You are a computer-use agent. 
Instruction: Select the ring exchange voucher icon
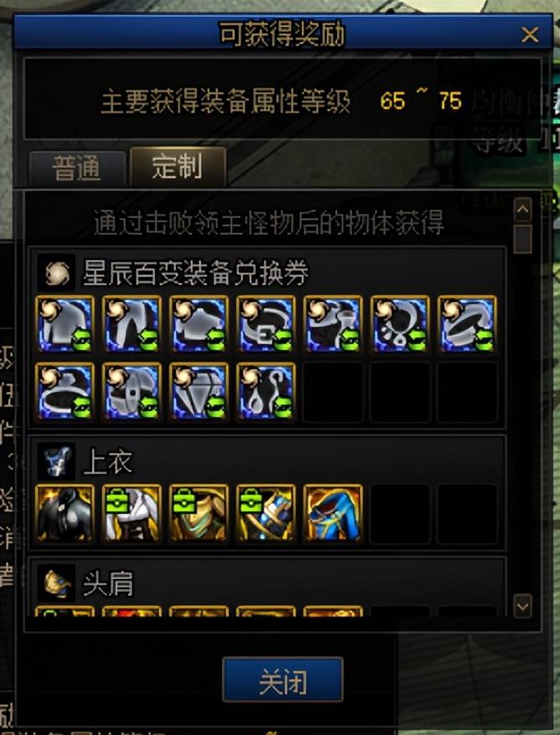[x=65, y=391]
